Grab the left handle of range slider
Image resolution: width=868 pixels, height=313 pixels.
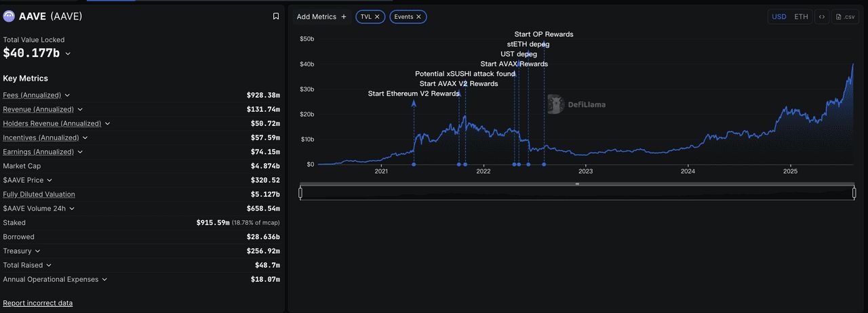click(x=300, y=193)
